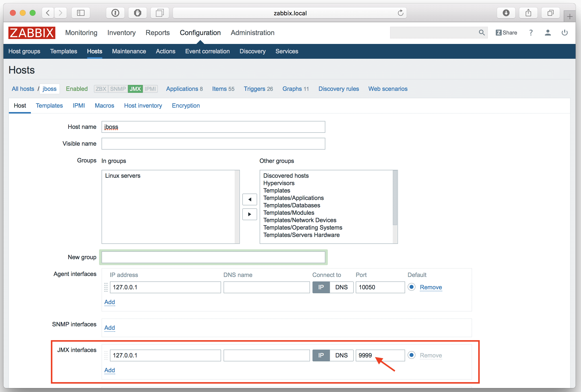Viewport: 581px width, 392px height.
Task: Go to Templates in the blue submenu
Action: [63, 51]
